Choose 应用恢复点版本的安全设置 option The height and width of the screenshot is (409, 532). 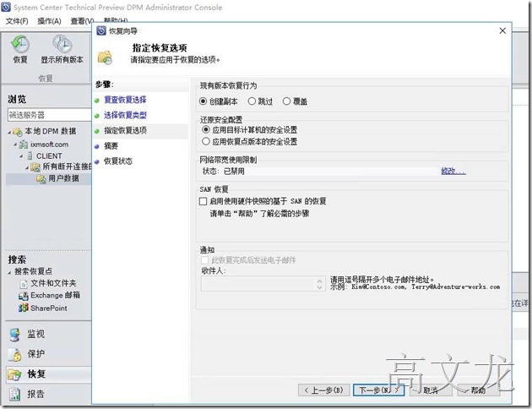[205, 141]
